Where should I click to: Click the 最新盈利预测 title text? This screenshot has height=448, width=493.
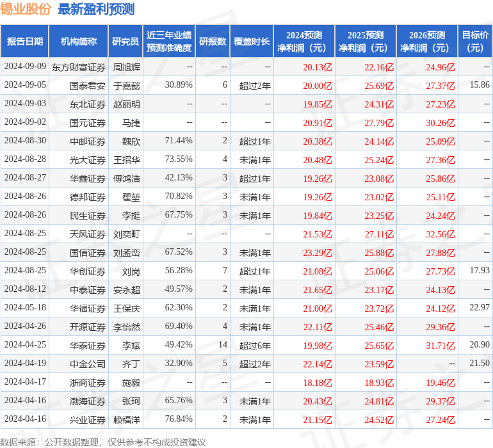[96, 9]
